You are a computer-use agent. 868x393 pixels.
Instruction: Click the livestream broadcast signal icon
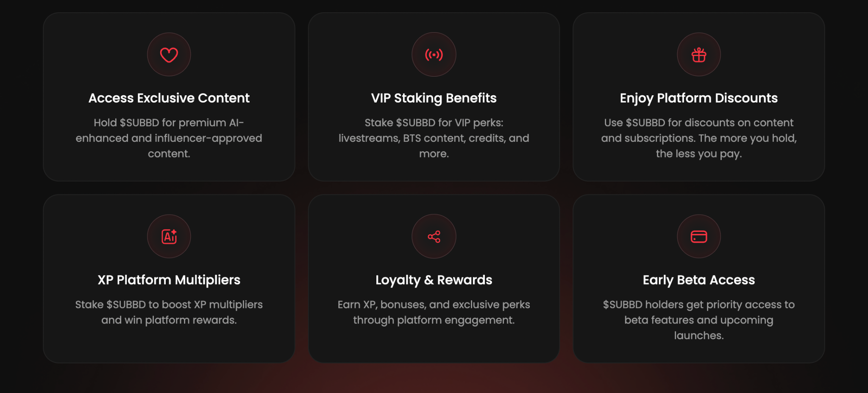pos(434,55)
